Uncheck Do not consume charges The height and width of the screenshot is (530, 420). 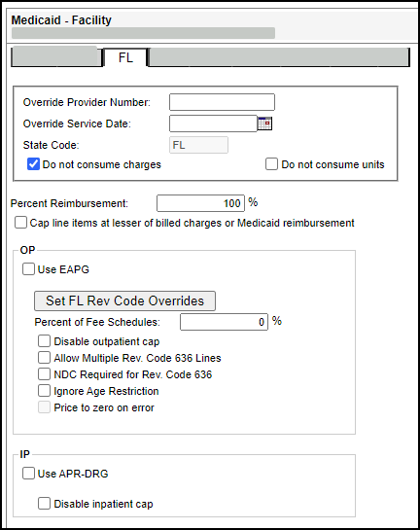point(33,164)
